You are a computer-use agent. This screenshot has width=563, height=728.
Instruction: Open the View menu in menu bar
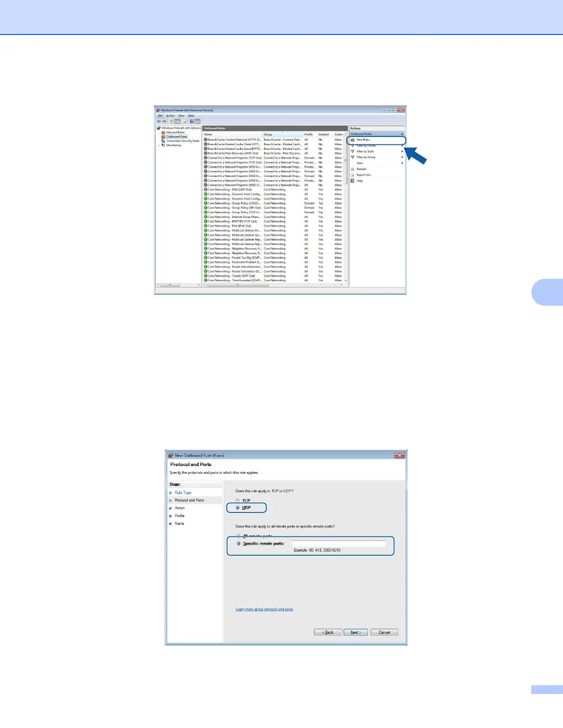(x=181, y=116)
